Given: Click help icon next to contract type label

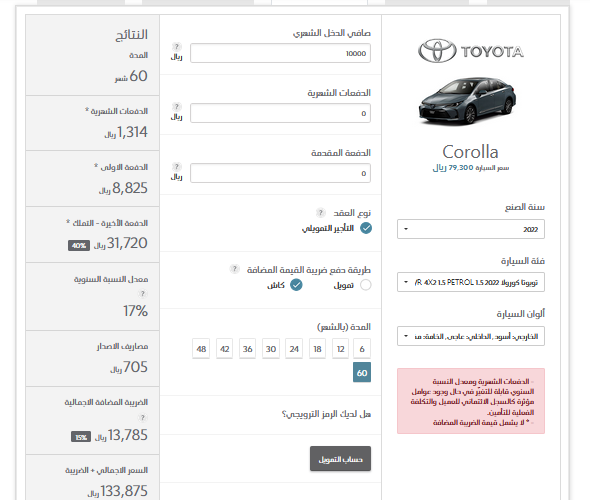Looking at the screenshot, I should click(x=320, y=213).
